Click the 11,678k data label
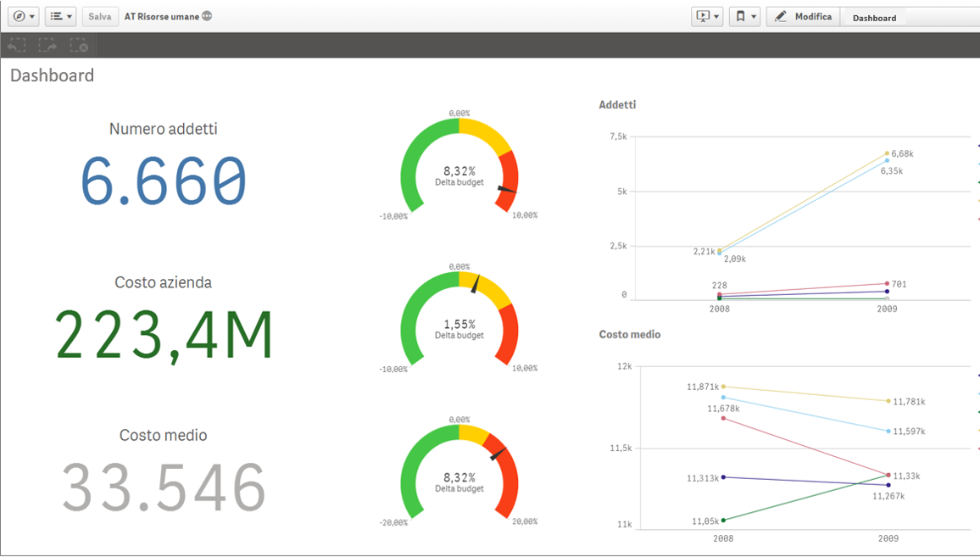 724,409
